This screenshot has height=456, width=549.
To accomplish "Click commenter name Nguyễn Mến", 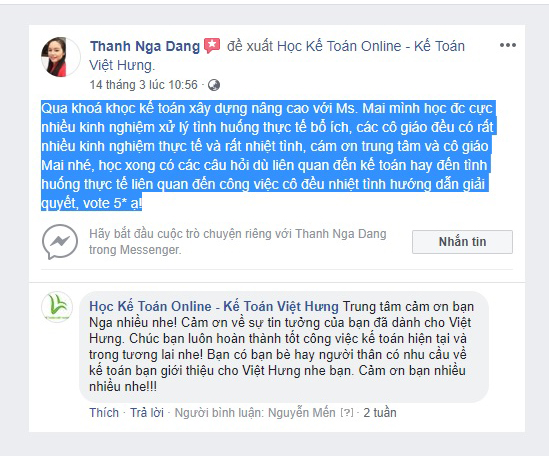I will click(x=301, y=413).
